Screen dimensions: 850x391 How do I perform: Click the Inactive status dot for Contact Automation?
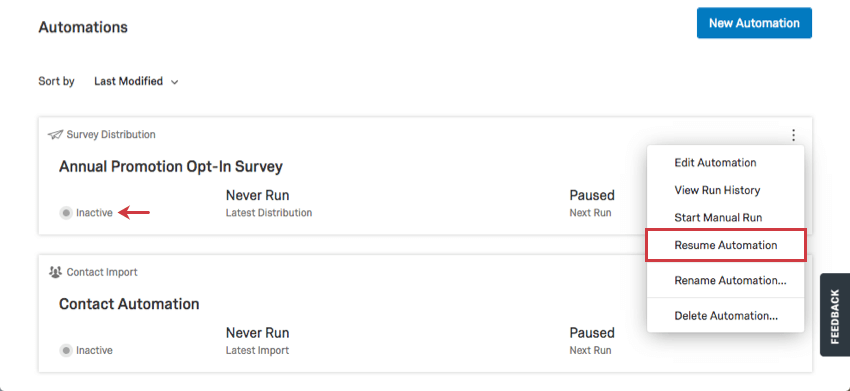(x=66, y=351)
